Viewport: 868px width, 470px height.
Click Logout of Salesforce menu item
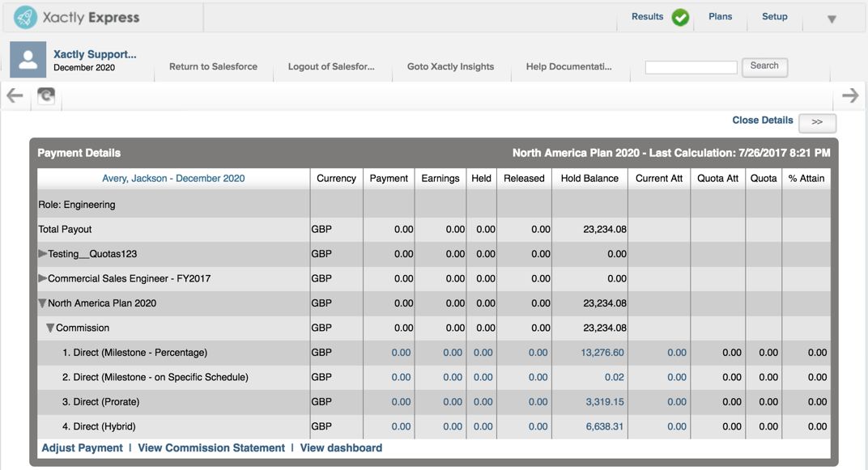pyautogui.click(x=331, y=66)
